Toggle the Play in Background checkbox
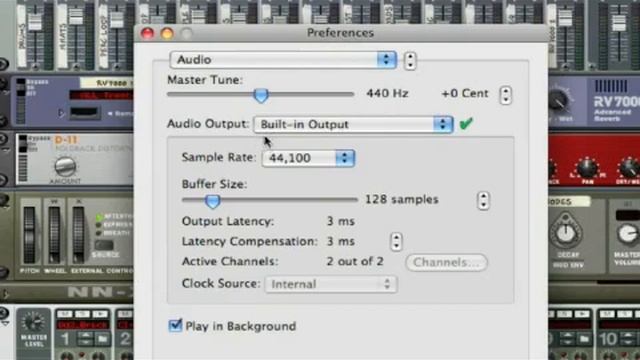 (176, 325)
